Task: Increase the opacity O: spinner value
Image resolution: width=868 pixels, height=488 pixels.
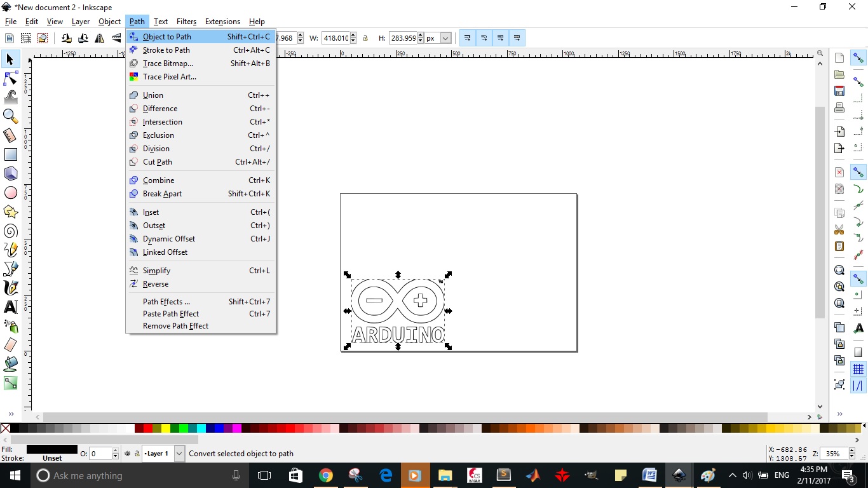Action: click(115, 451)
